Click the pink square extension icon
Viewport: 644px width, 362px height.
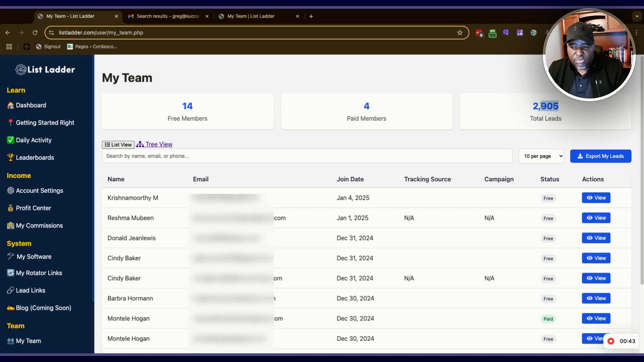pos(520,33)
